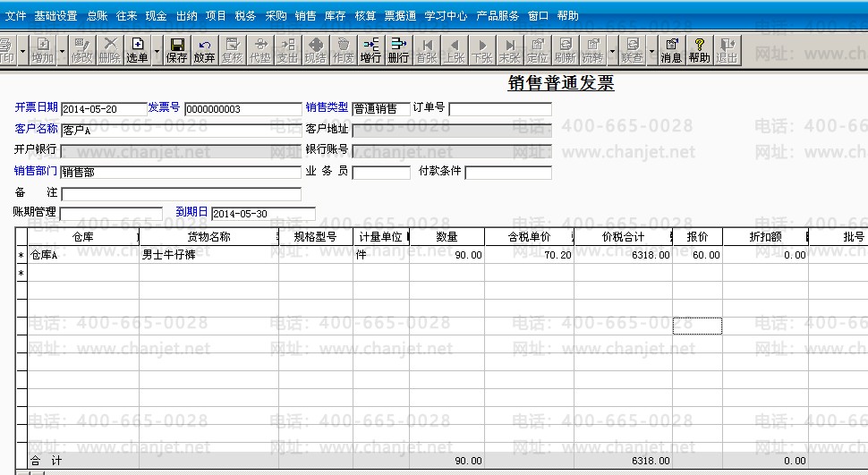Insert a row with 增行 icon

(370, 50)
